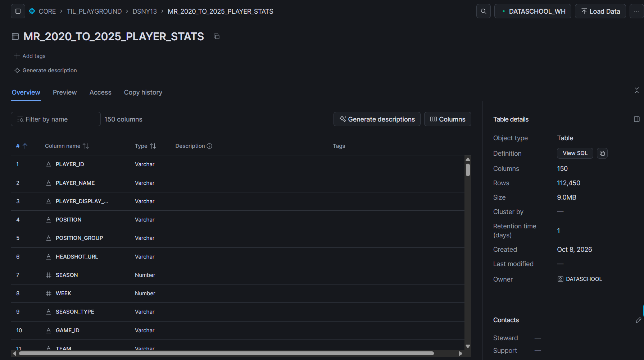Collapse the header section with chevrons icon

[x=637, y=90]
